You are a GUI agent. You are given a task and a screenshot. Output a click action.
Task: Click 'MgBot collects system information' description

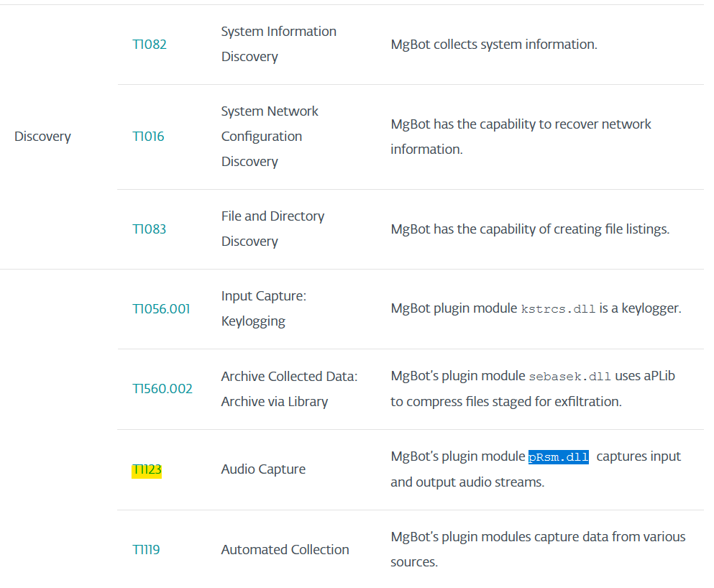(x=494, y=44)
